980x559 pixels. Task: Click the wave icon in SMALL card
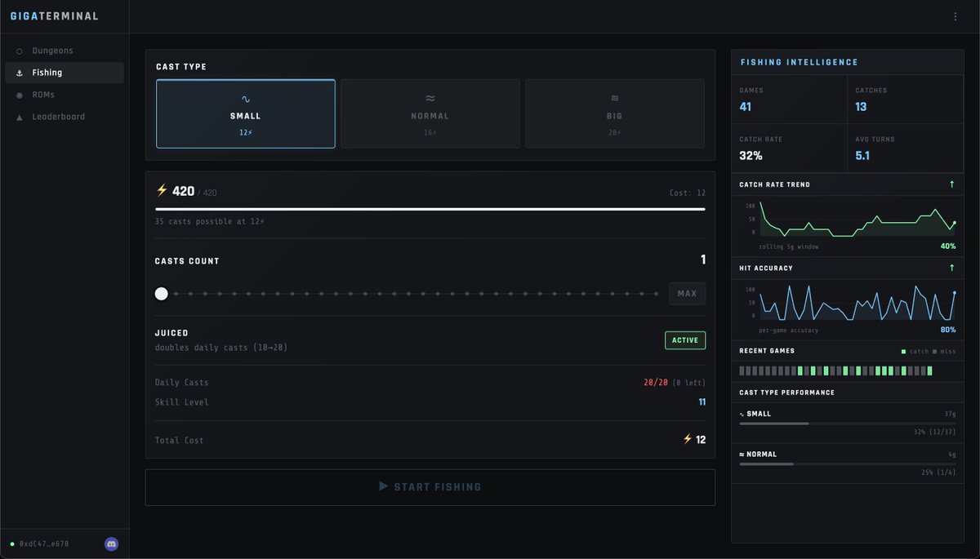click(246, 99)
